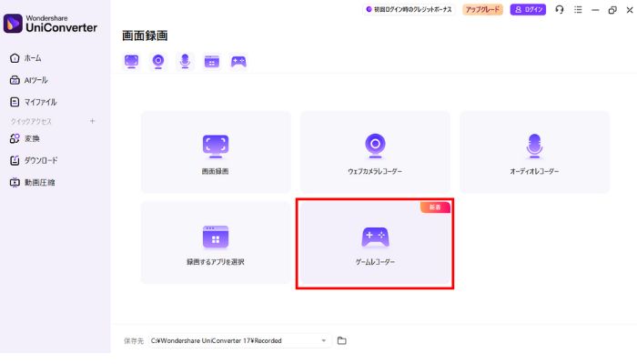Image resolution: width=637 pixels, height=364 pixels.
Task: Open the hamburger menu icon
Action: coord(578,9)
